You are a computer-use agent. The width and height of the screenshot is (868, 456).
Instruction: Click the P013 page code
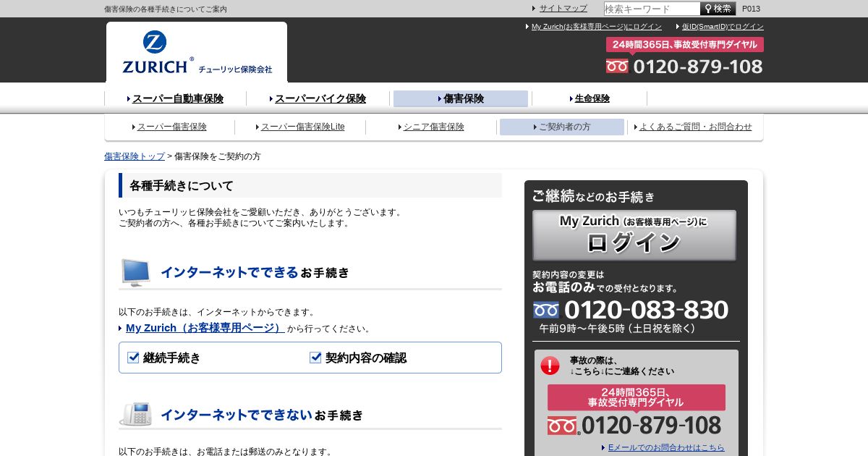pyautogui.click(x=752, y=9)
